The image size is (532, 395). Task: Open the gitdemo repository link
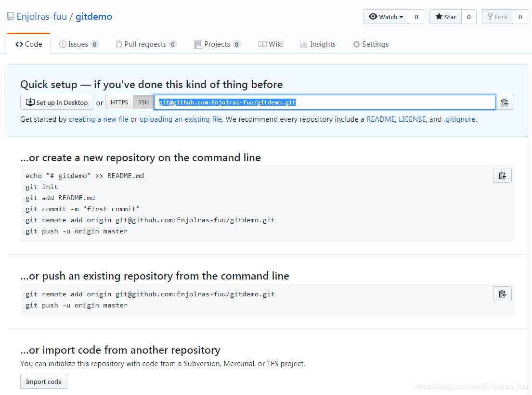pyautogui.click(x=94, y=16)
